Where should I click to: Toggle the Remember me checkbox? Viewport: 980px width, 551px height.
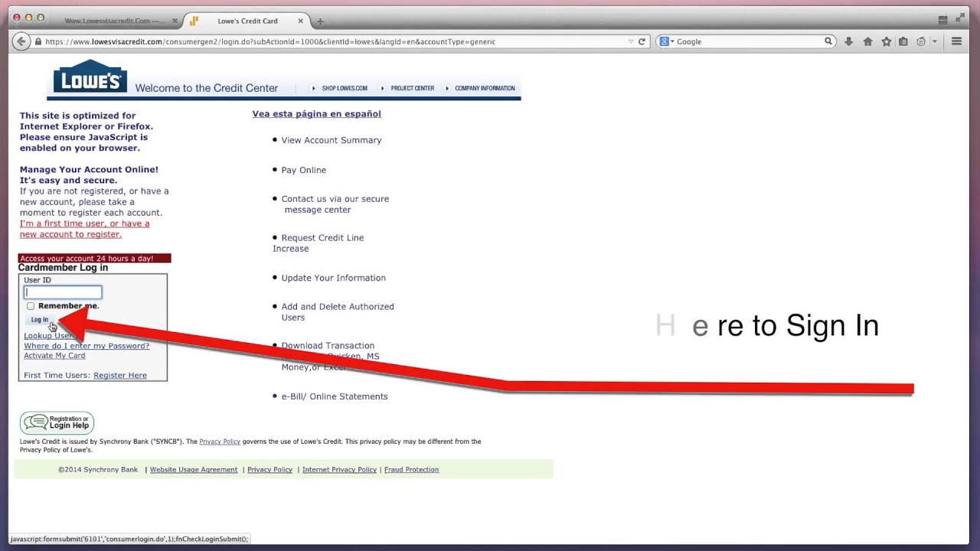click(x=31, y=306)
